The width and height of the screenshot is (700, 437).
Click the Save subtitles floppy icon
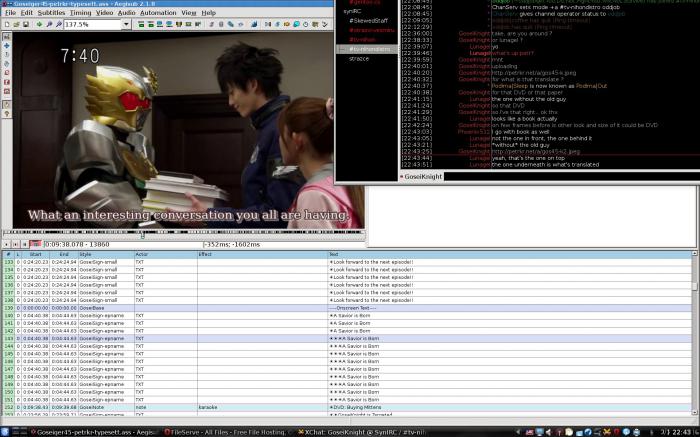coord(25,24)
